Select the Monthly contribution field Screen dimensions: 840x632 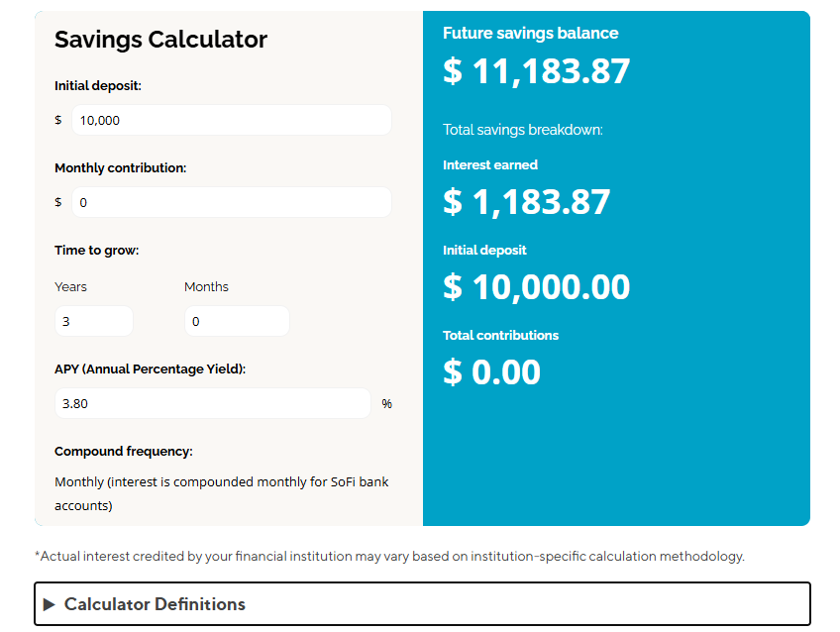231,201
